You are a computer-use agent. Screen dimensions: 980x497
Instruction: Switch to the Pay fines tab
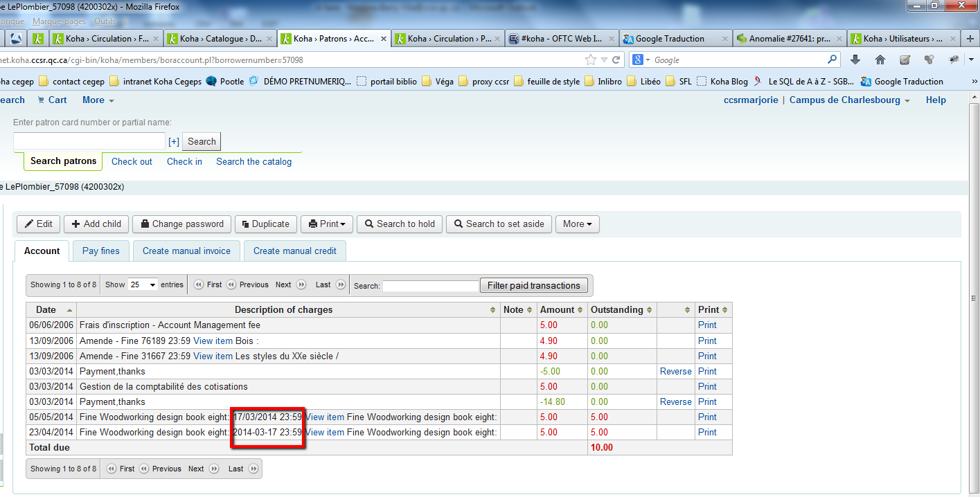pyautogui.click(x=101, y=251)
